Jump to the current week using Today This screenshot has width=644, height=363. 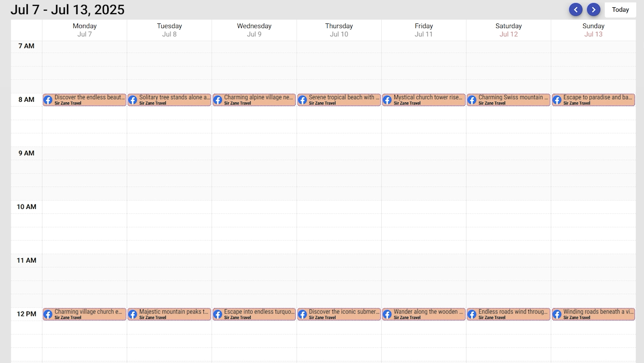click(620, 10)
